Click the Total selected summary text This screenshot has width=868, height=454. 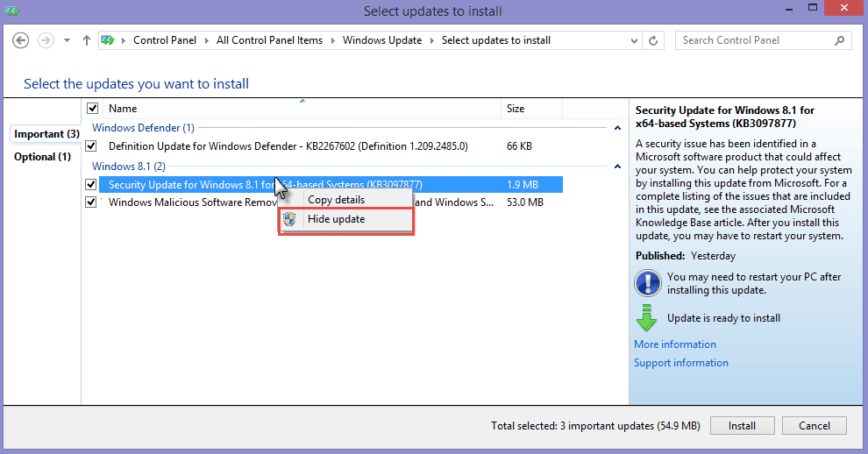click(x=595, y=426)
